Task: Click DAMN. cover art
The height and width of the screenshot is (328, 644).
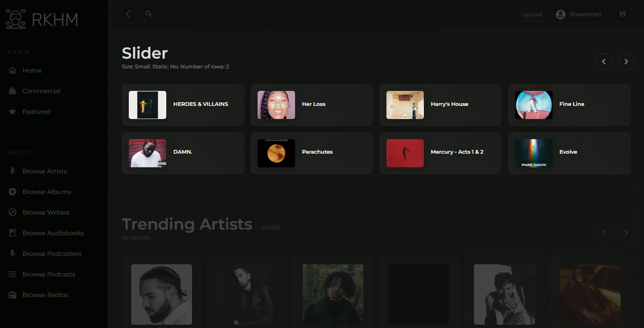Action: 148,153
